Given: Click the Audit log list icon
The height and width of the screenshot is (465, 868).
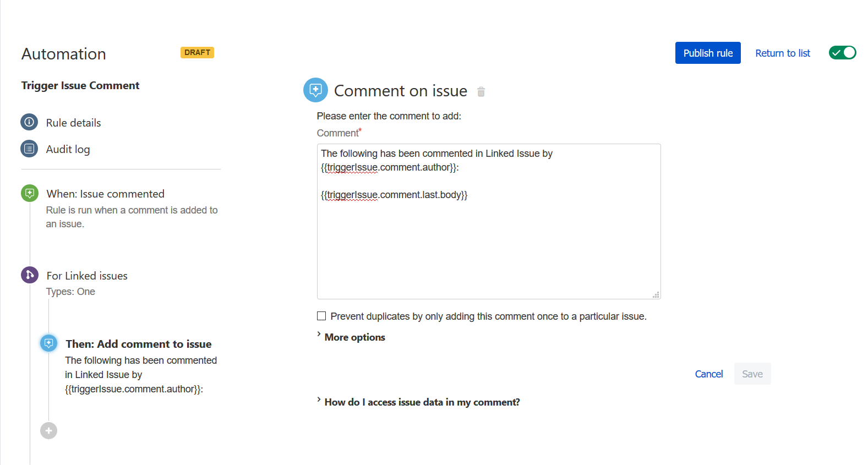Looking at the screenshot, I should (29, 149).
